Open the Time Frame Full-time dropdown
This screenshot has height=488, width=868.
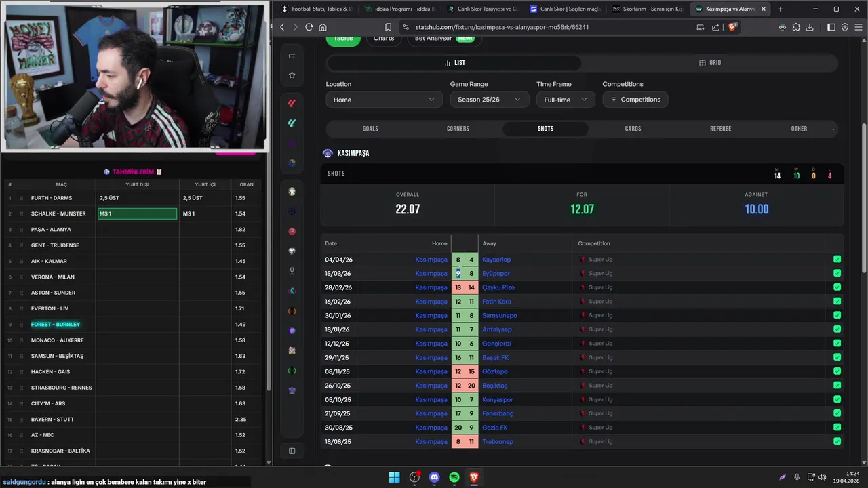566,100
